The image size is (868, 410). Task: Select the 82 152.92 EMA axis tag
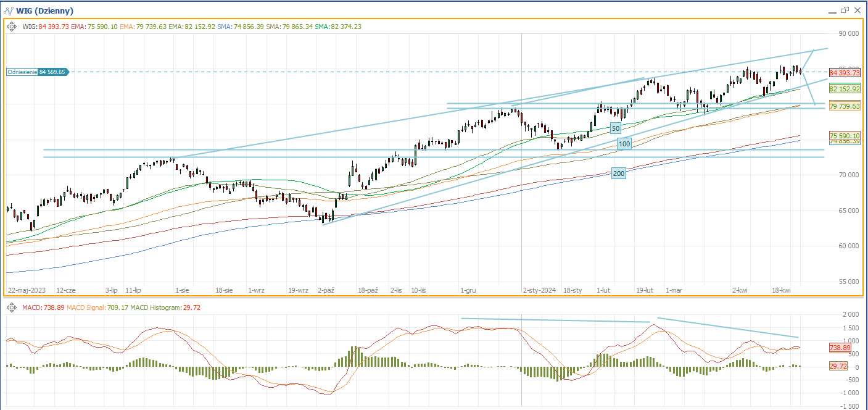point(845,89)
